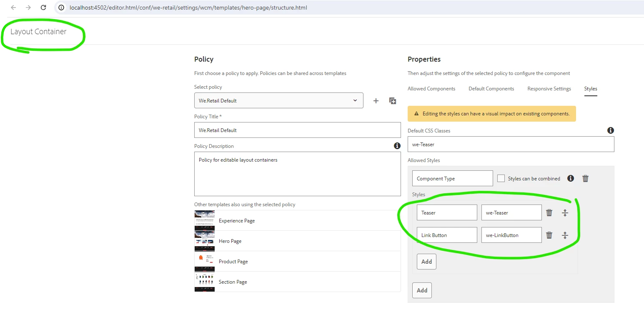644x322 pixels.
Task: Click the Properties heading
Action: [x=424, y=59]
